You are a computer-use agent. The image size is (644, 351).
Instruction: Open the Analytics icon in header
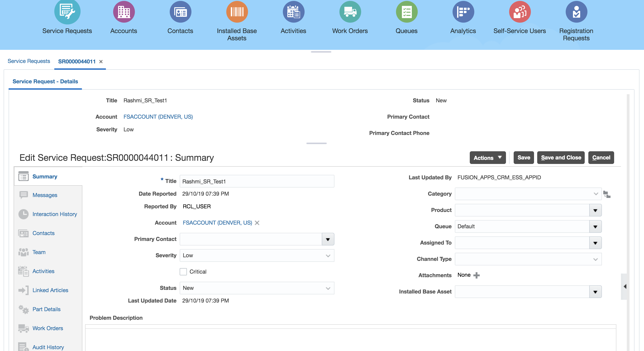click(463, 12)
